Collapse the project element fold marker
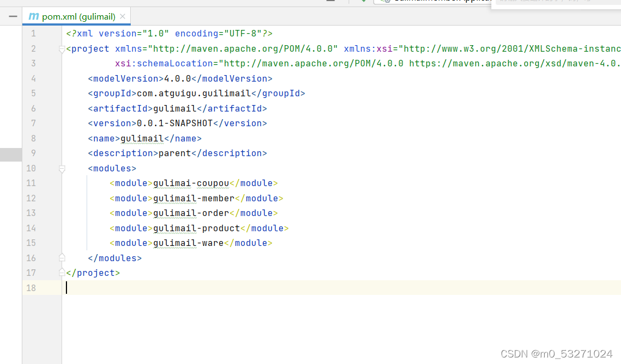621x364 pixels. [62, 49]
